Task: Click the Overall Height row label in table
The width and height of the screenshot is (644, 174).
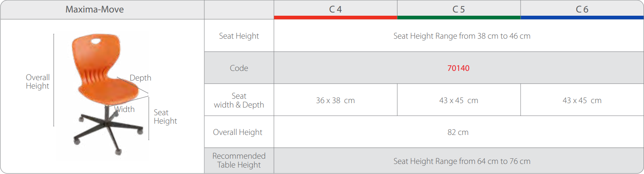Action: [238, 132]
